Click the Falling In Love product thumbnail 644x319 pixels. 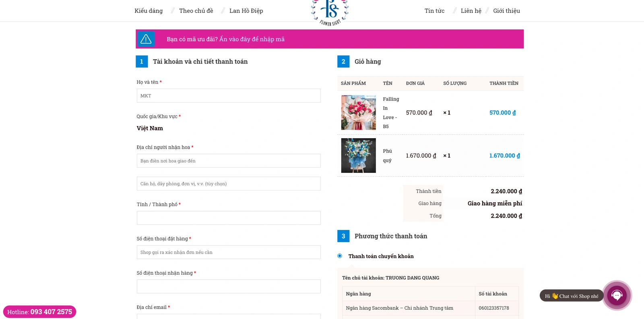point(358,113)
